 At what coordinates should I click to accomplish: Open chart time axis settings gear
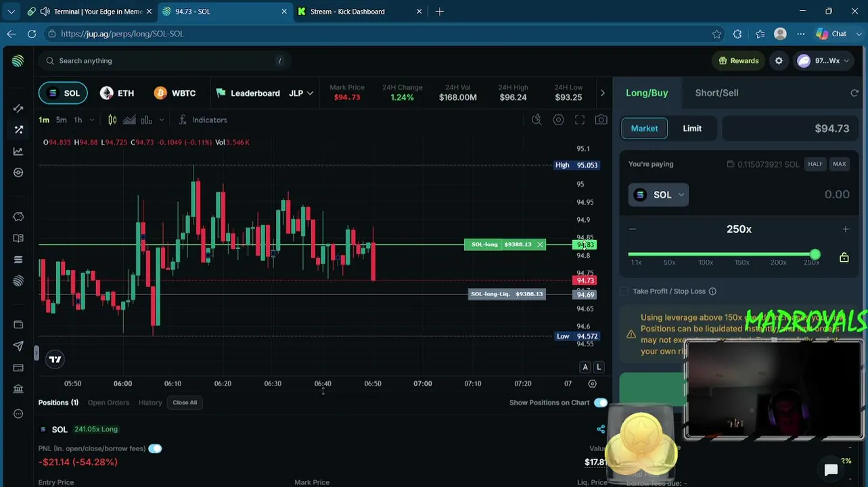pos(592,384)
